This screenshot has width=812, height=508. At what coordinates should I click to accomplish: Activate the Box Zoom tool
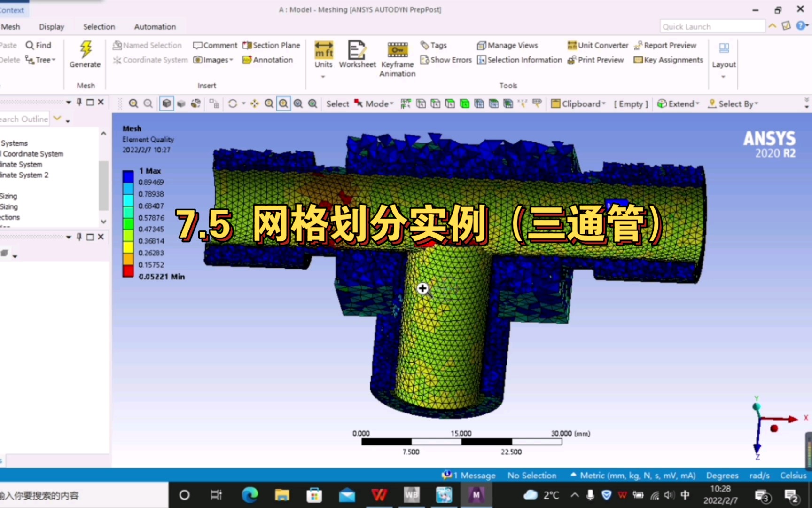pos(284,103)
